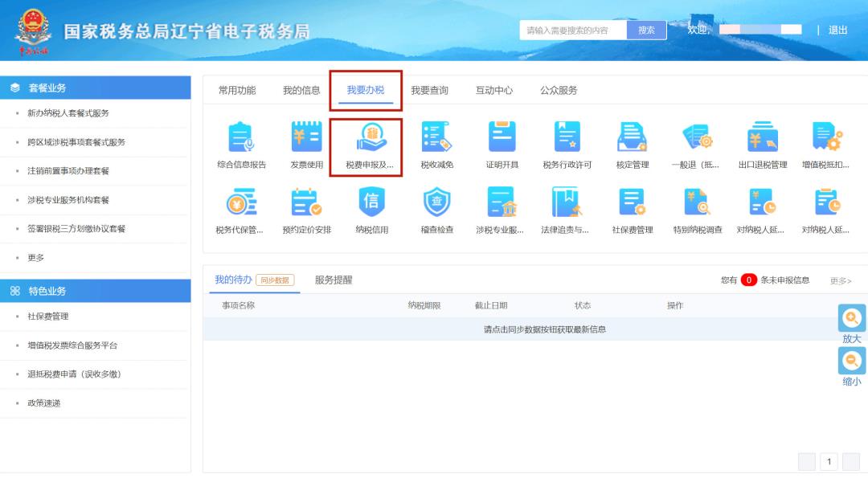This screenshot has width=868, height=482.
Task: Open the 社保费管理 icon in grid
Action: tap(633, 204)
